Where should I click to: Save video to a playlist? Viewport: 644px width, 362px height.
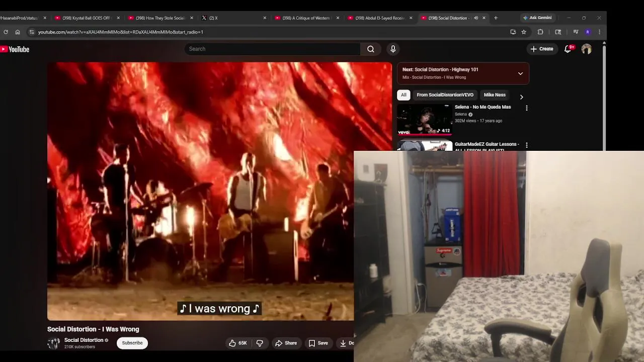click(318, 343)
